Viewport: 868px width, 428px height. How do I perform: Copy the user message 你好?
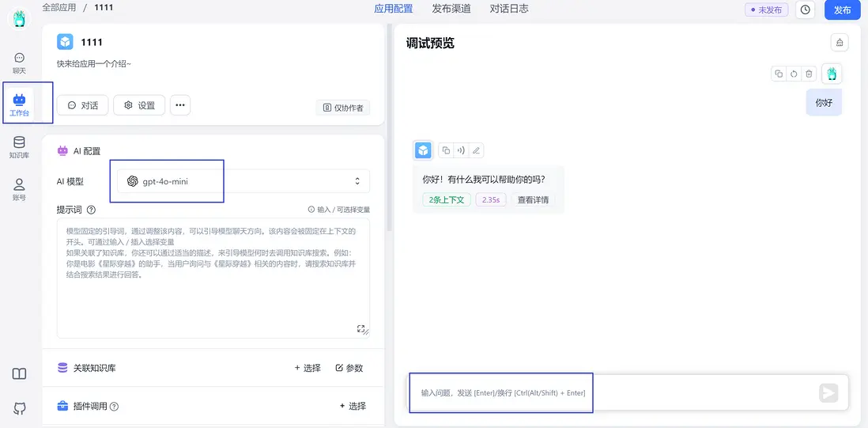[779, 74]
